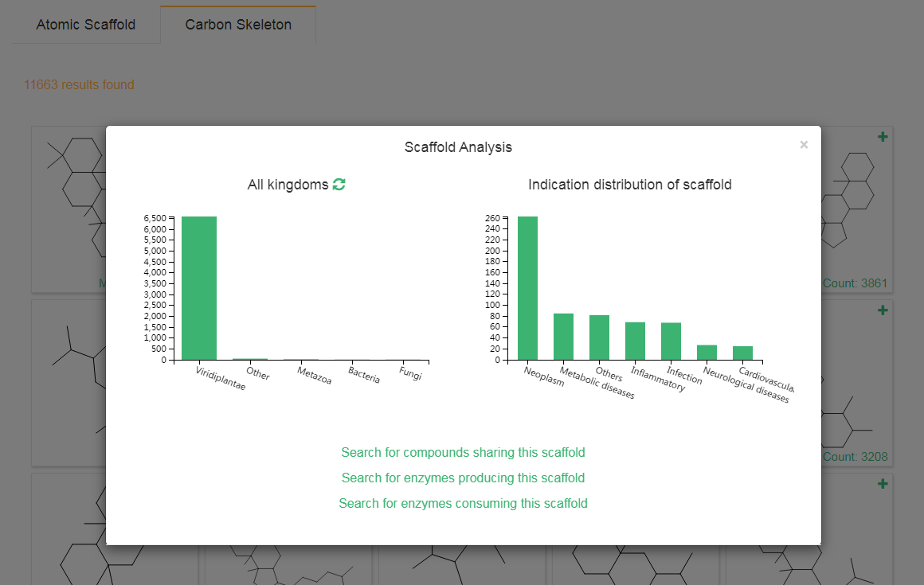Click the Cardiovascular bar in the chart
The image size is (924, 585).
coord(742,353)
